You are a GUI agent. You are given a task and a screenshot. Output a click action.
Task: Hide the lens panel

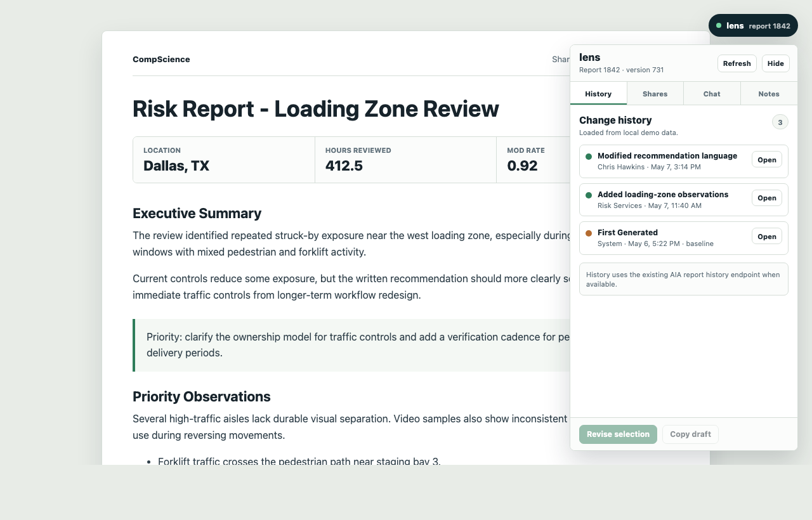[x=775, y=63]
